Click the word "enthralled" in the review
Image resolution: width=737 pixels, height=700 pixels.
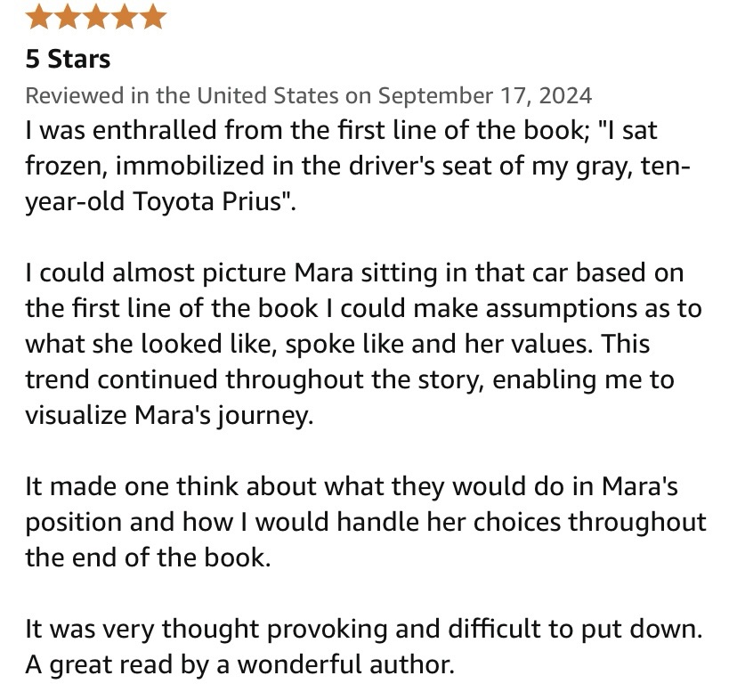click(145, 130)
